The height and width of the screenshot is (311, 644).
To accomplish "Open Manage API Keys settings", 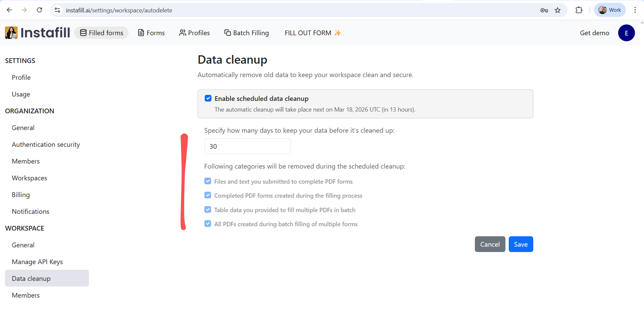I will [37, 261].
